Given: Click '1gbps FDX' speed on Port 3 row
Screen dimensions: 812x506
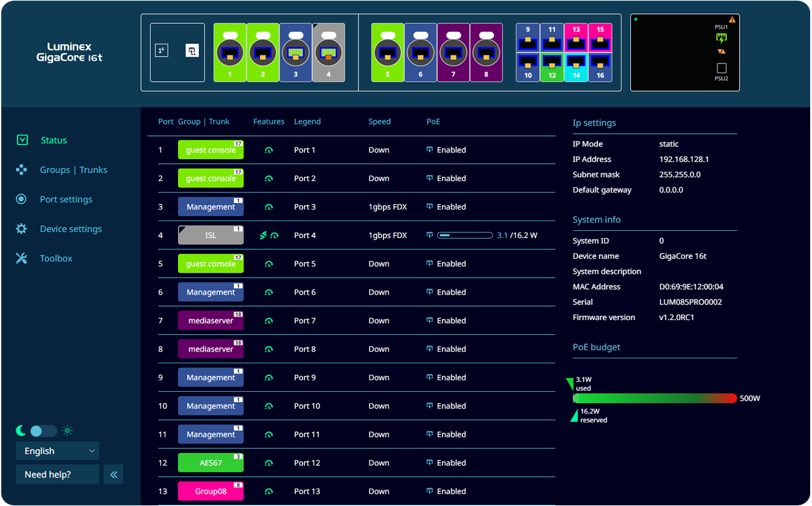Looking at the screenshot, I should pyautogui.click(x=388, y=207).
